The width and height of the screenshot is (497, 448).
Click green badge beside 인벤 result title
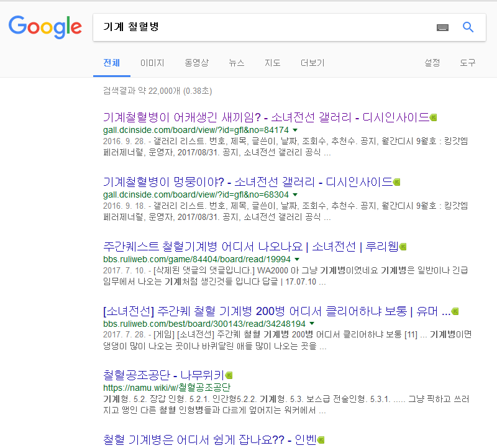321,440
